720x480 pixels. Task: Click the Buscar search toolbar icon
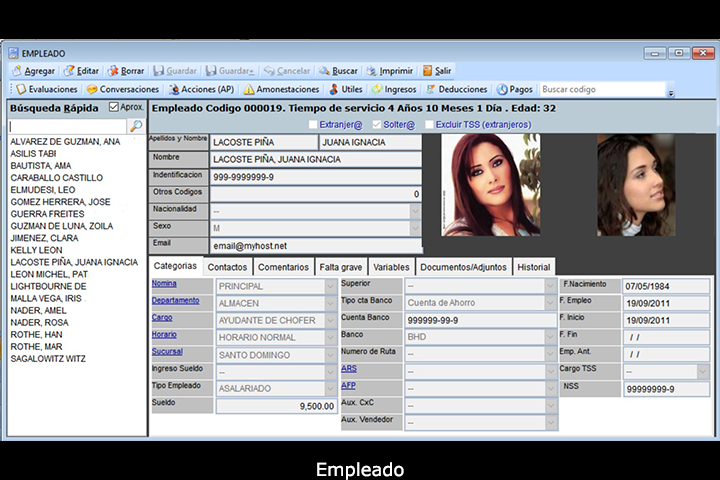pos(325,71)
